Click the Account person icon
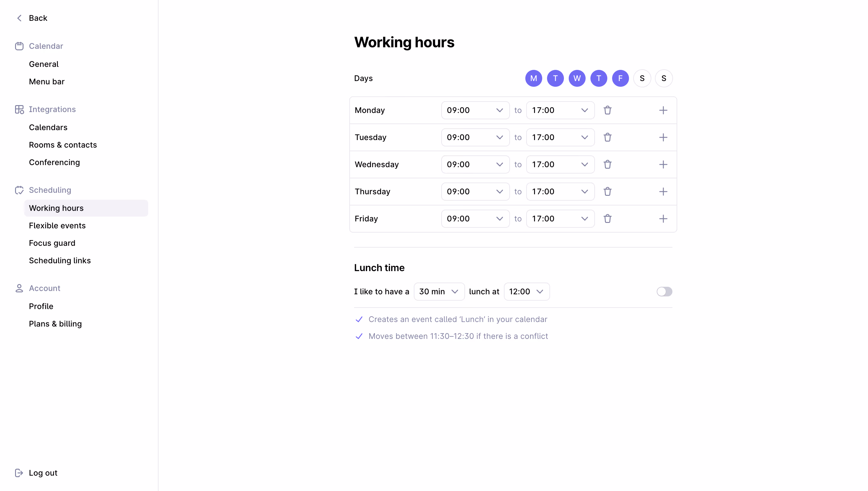The height and width of the screenshot is (491, 868). coord(19,288)
